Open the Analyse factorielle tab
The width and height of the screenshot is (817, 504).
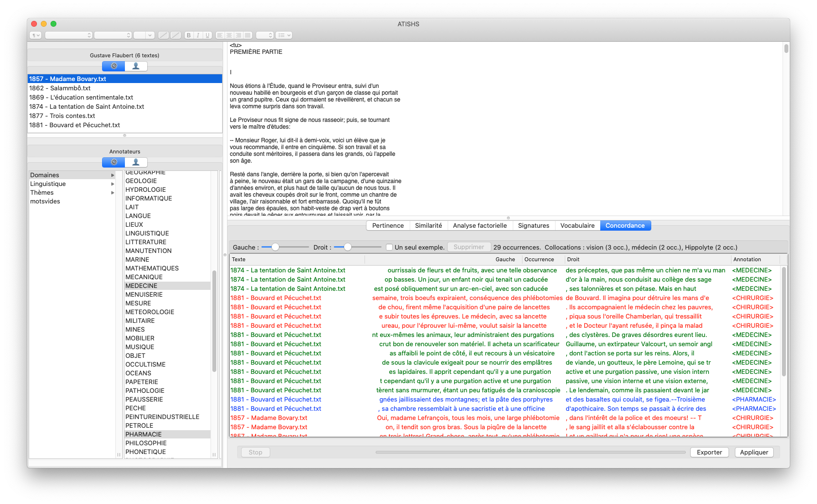479,226
